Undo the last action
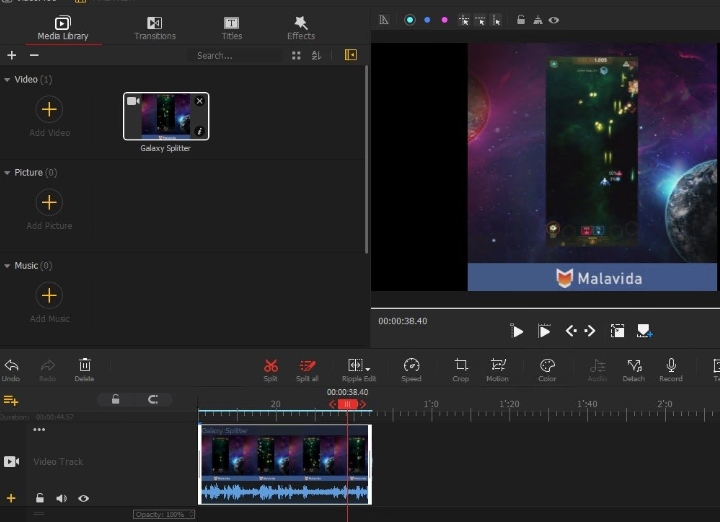The width and height of the screenshot is (720, 522). (x=11, y=370)
